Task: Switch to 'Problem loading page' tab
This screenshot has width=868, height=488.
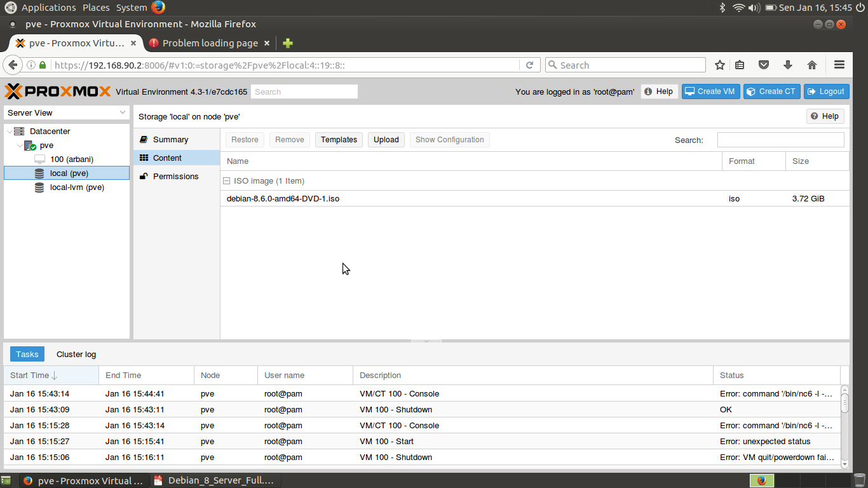Action: tap(210, 43)
